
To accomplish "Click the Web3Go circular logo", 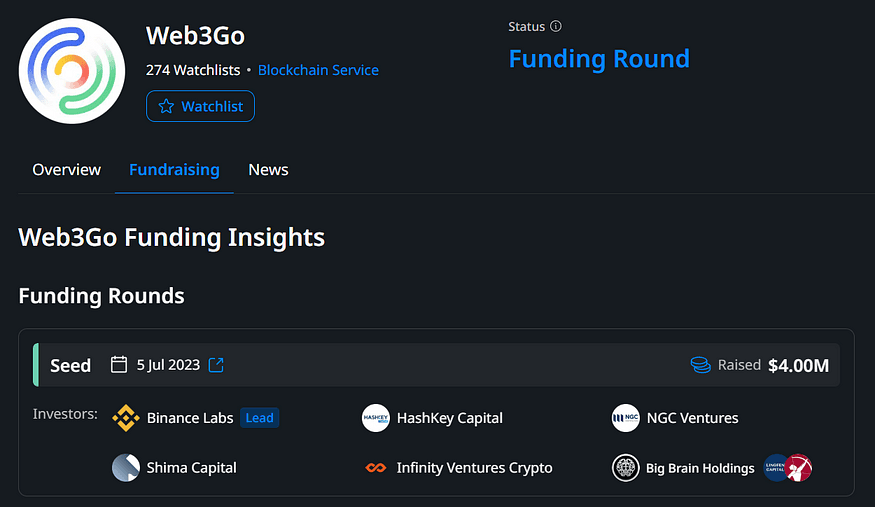I will click(x=71, y=71).
